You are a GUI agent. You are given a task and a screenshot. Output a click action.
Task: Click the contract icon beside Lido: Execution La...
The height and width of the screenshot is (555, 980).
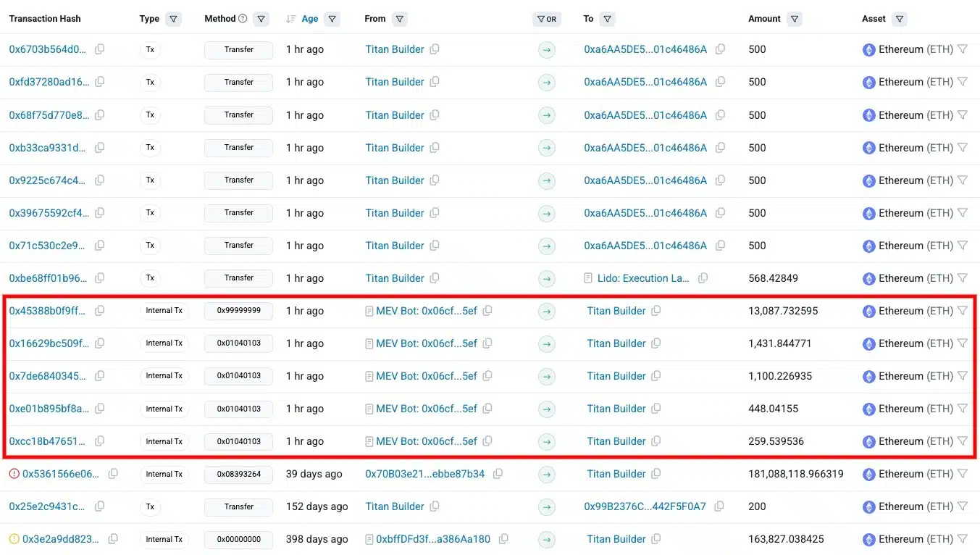pos(590,277)
